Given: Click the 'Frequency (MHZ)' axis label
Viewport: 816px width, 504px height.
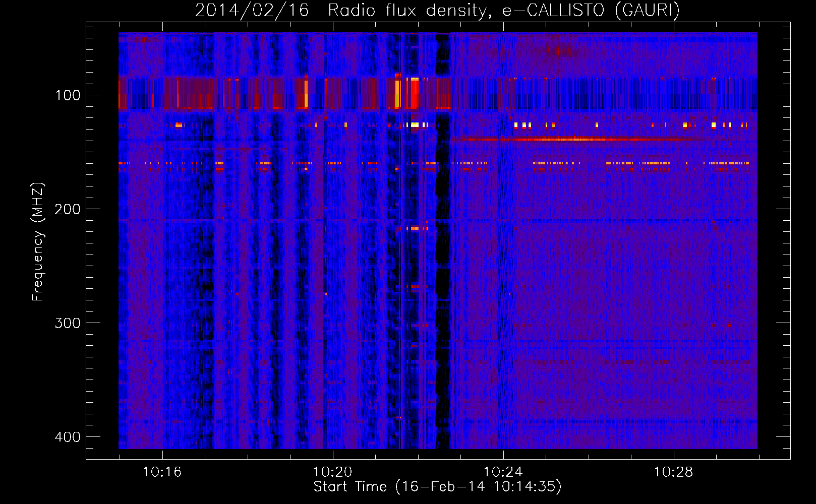Looking at the screenshot, I should 38,242.
